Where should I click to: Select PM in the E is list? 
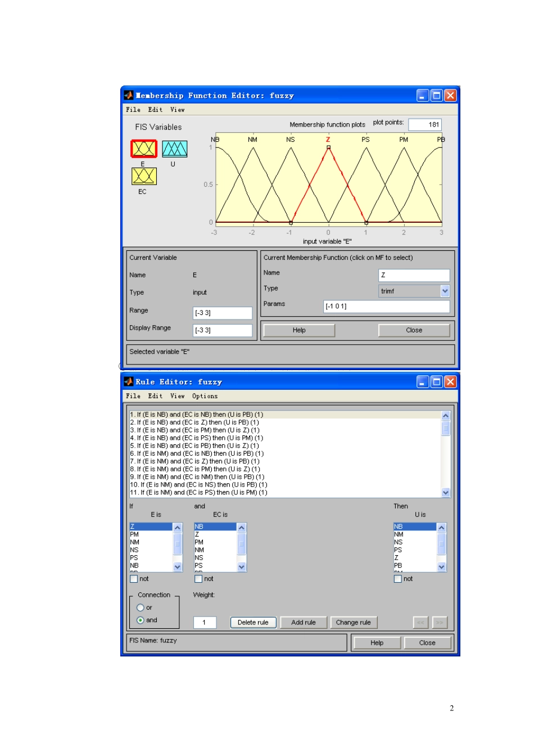(x=151, y=535)
